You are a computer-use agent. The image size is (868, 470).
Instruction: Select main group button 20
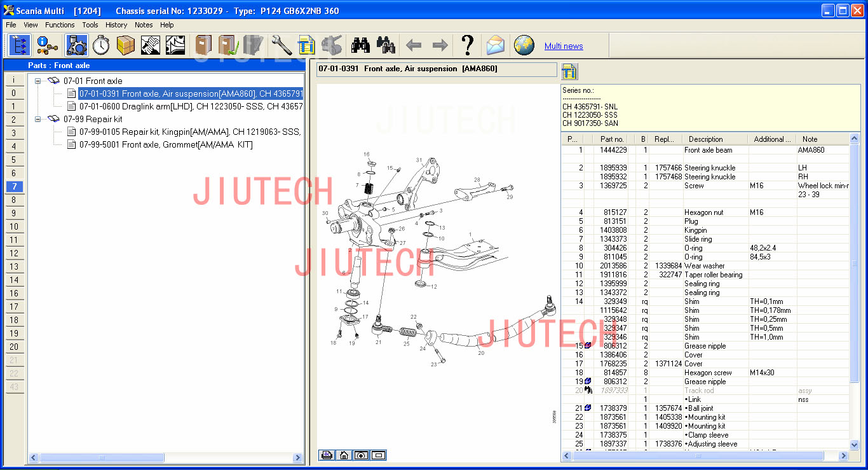[x=14, y=347]
